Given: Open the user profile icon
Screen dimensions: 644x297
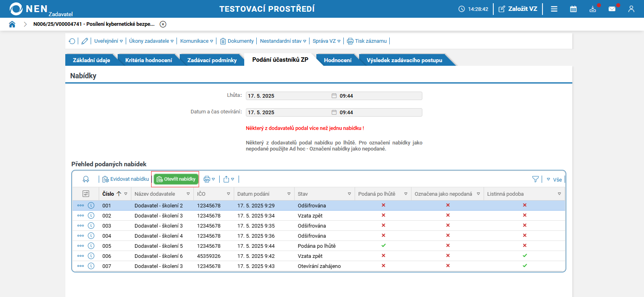Looking at the screenshot, I should click(631, 9).
